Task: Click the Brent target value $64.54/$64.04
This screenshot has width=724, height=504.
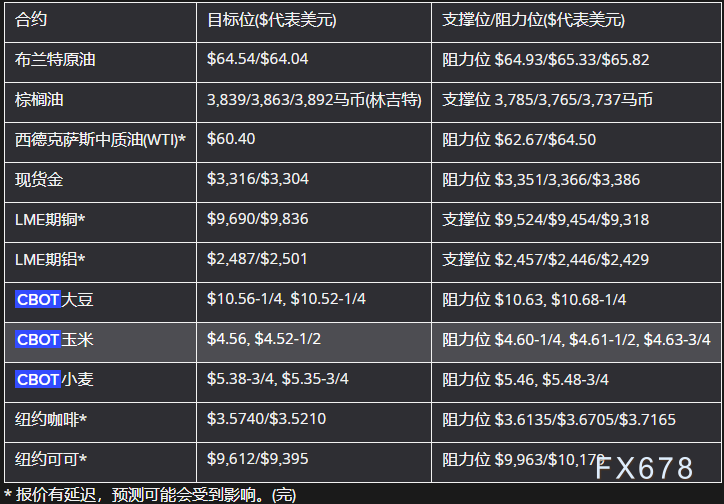Action: 258,60
